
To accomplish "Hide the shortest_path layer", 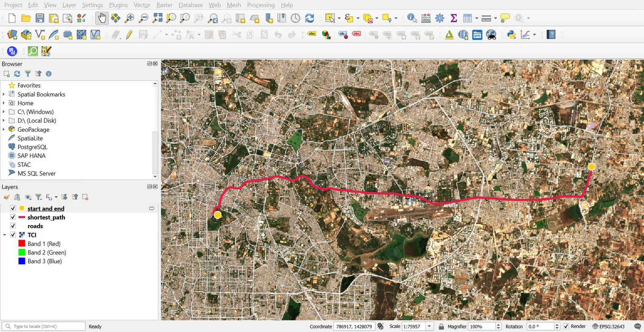I will tap(13, 217).
